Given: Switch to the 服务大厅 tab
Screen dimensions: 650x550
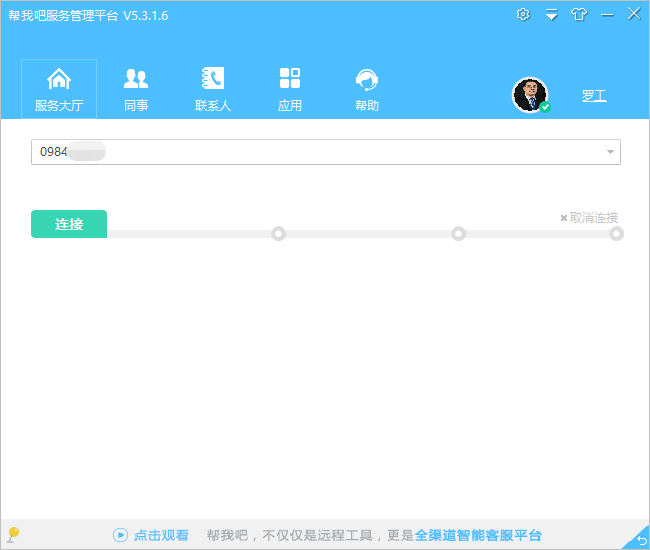Looking at the screenshot, I should pyautogui.click(x=59, y=89).
